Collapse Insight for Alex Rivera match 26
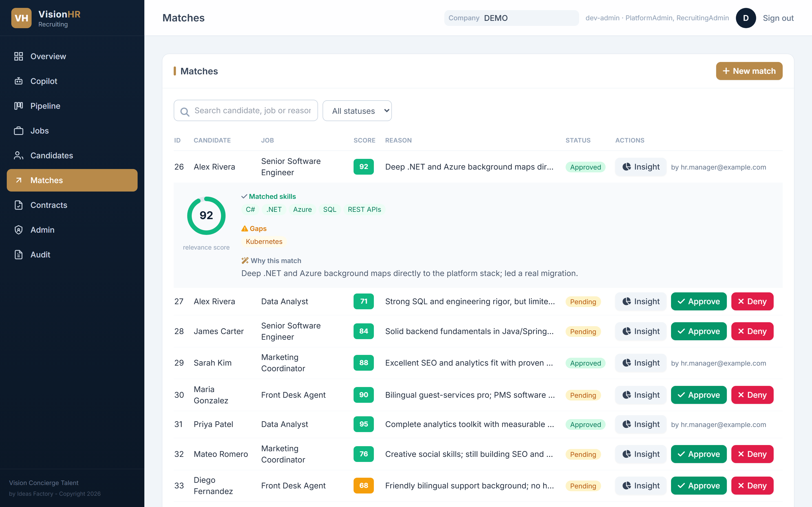Viewport: 812px width, 507px height. point(641,167)
